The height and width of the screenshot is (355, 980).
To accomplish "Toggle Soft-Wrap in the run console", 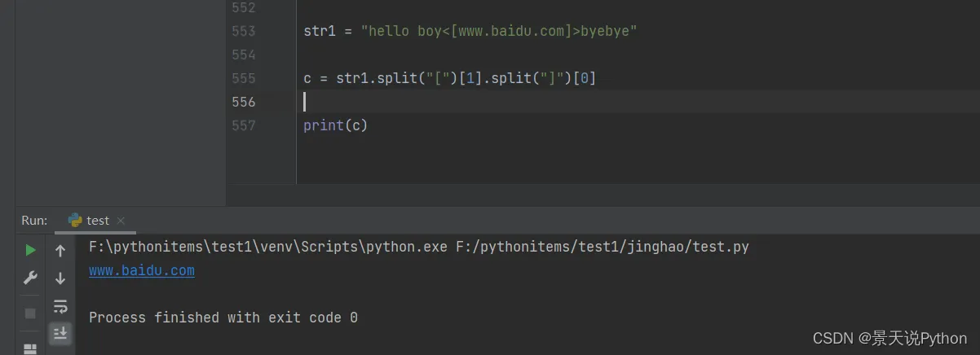I will pyautogui.click(x=60, y=306).
